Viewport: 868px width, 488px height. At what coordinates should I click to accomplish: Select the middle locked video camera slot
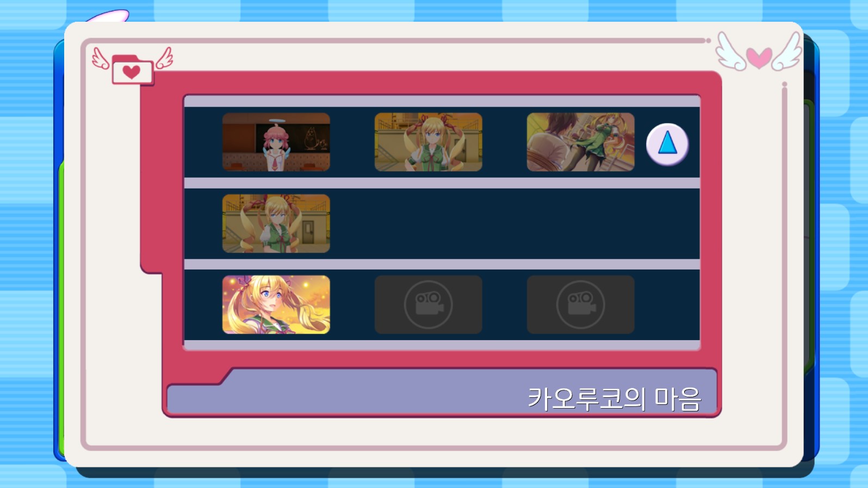[429, 304]
